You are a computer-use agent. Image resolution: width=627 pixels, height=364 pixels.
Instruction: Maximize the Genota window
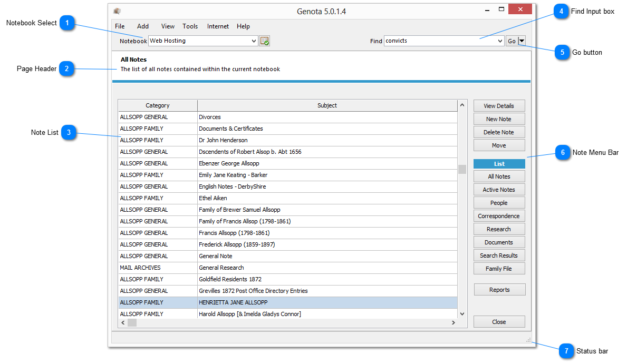(501, 9)
